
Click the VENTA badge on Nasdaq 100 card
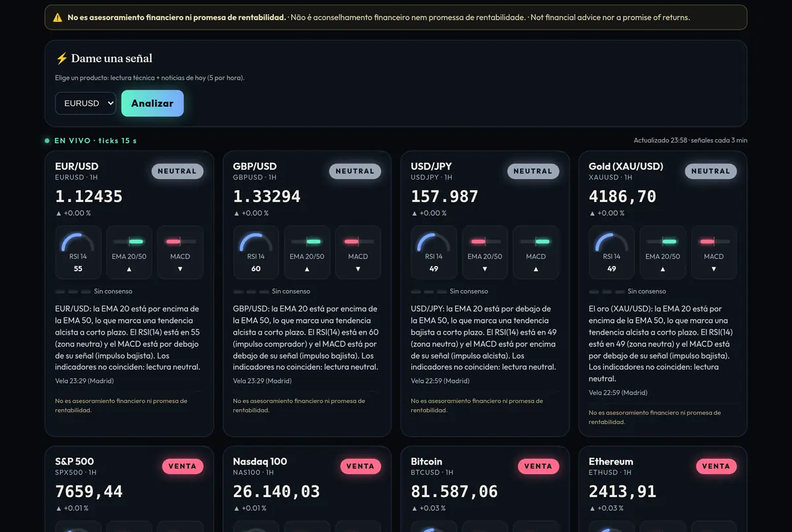pyautogui.click(x=360, y=466)
